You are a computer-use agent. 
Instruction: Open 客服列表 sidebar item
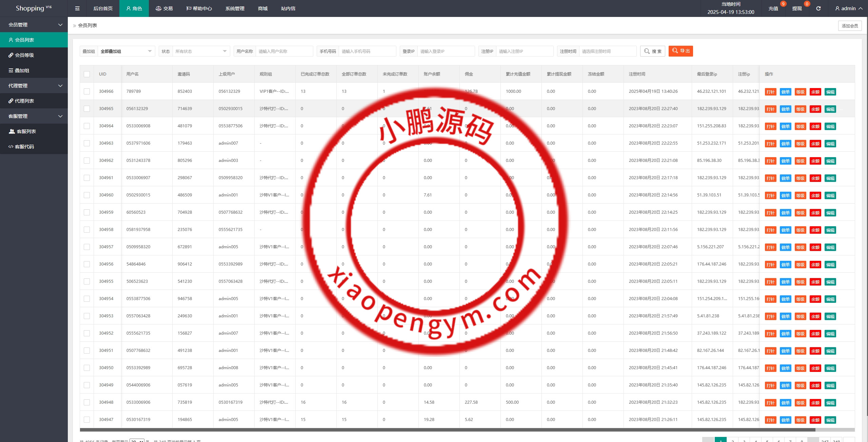(26, 131)
